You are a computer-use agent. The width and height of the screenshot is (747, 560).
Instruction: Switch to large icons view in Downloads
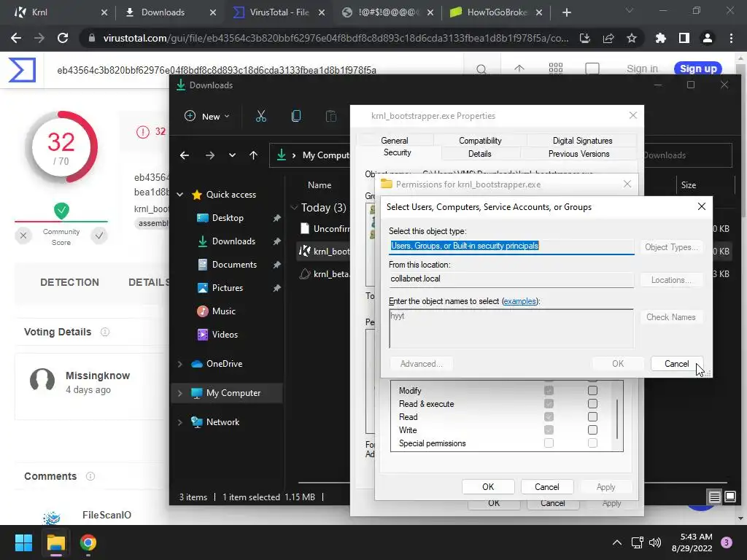click(730, 497)
